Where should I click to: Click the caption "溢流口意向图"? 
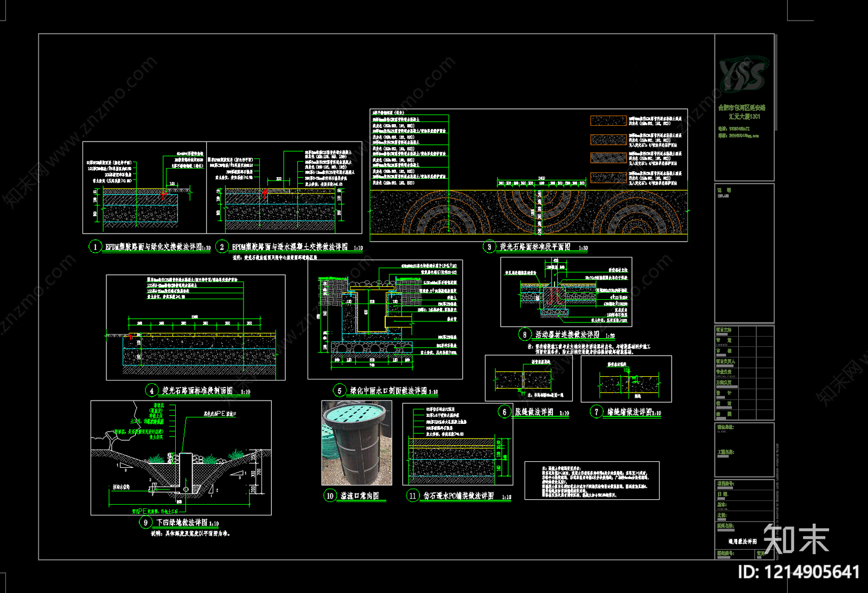[360, 495]
